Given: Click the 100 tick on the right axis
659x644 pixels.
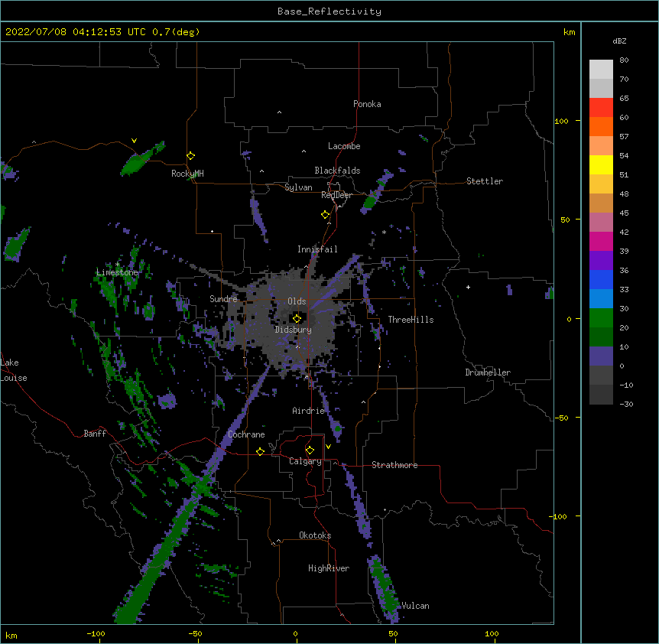Looking at the screenshot, I should [x=561, y=121].
